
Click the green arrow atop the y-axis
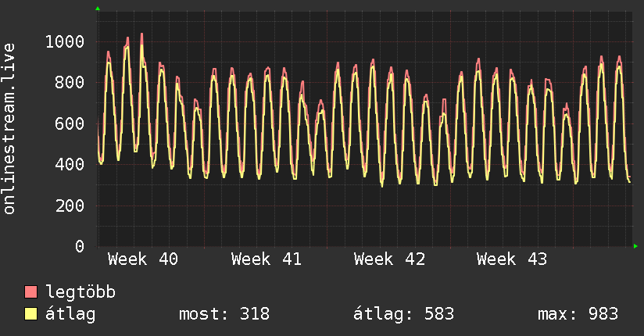click(x=98, y=9)
